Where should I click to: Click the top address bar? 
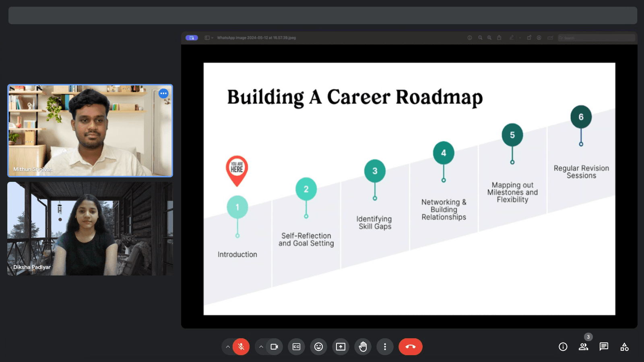click(x=322, y=15)
